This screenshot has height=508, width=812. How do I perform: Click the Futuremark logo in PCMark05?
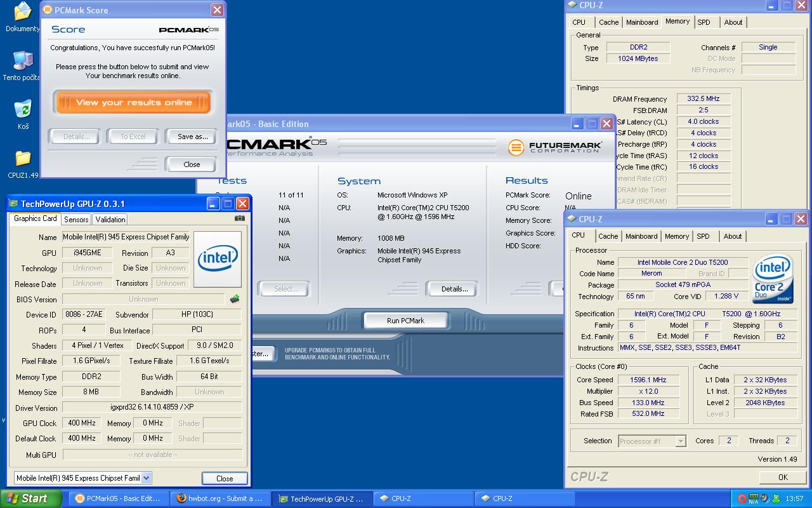[x=555, y=147]
